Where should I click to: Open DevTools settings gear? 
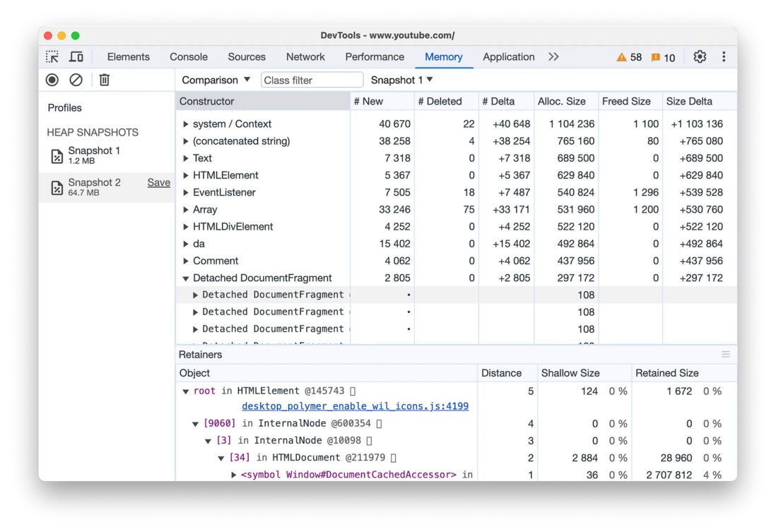(x=700, y=57)
